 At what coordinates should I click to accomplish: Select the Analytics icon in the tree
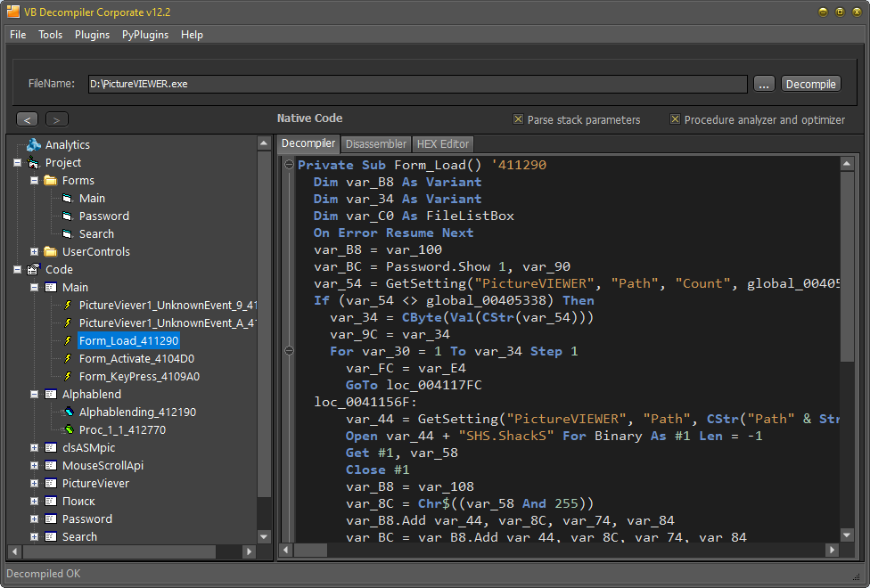34,145
